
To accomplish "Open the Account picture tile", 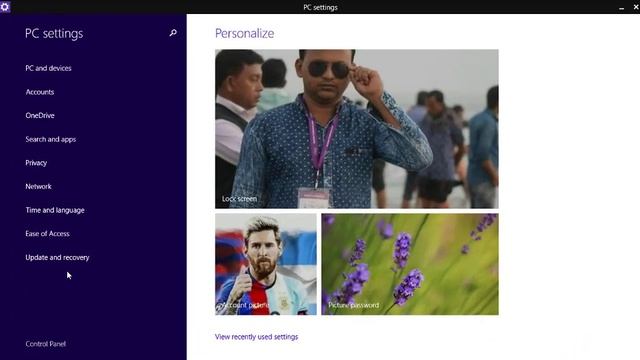I will pos(266,264).
